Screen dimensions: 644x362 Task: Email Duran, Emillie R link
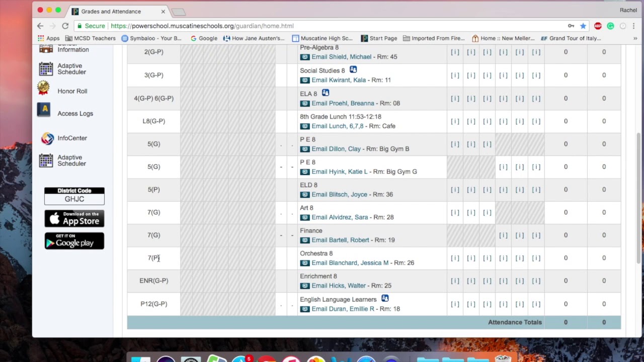tap(343, 309)
